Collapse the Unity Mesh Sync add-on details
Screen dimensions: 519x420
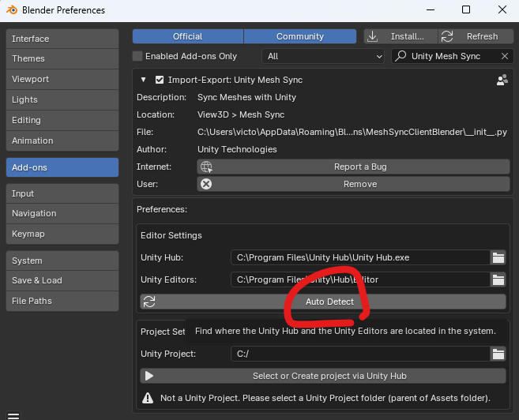tap(143, 80)
